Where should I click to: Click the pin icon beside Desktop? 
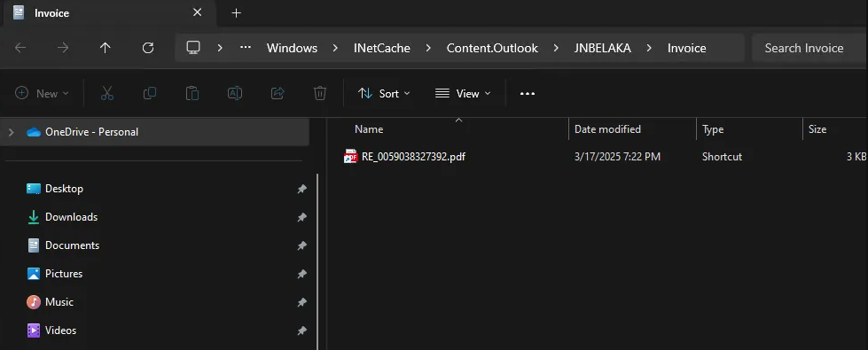pyautogui.click(x=301, y=189)
